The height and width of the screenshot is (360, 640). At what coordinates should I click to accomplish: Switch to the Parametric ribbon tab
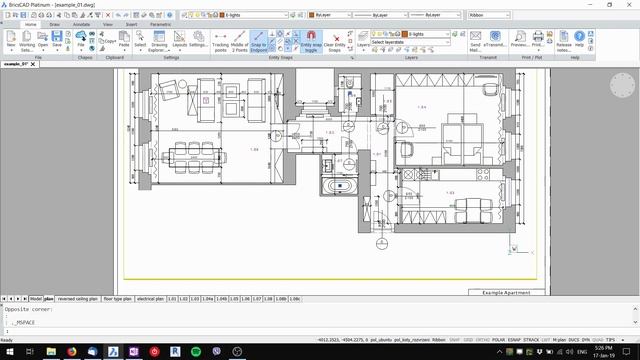tap(160, 24)
